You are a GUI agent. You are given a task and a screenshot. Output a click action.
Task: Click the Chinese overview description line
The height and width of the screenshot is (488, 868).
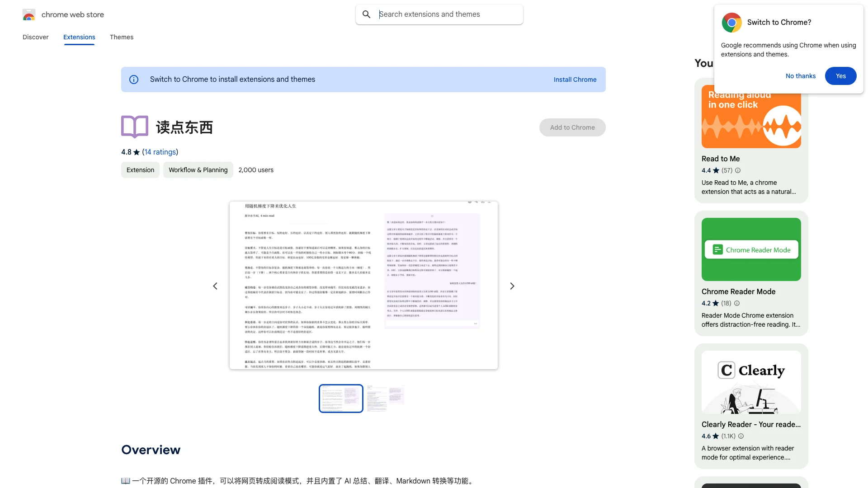tap(298, 481)
